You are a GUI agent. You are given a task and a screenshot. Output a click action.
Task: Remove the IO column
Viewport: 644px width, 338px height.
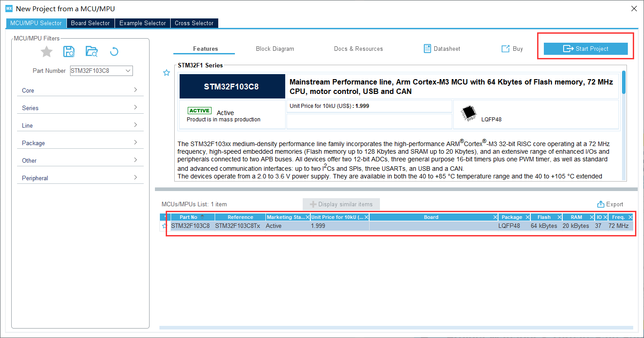point(606,217)
